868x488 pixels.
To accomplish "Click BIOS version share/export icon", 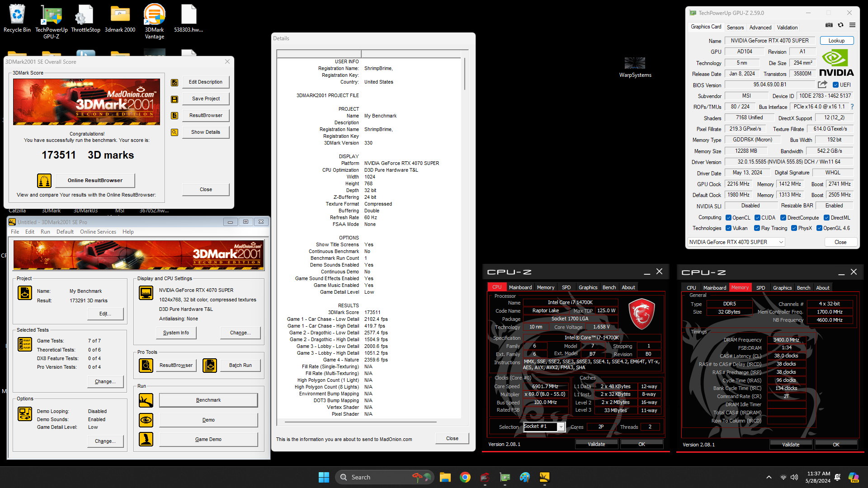I will click(x=822, y=84).
